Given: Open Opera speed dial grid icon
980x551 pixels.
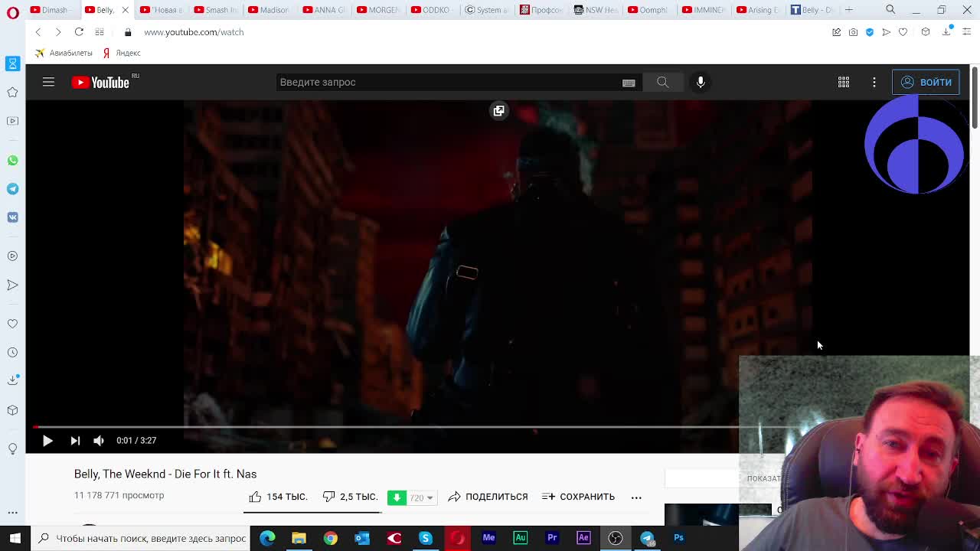Looking at the screenshot, I should [100, 32].
